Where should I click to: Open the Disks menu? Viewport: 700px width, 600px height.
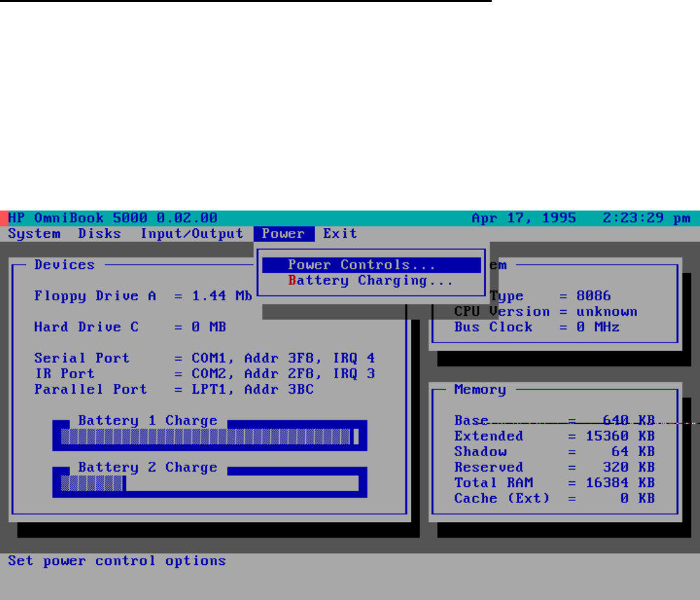coord(100,234)
